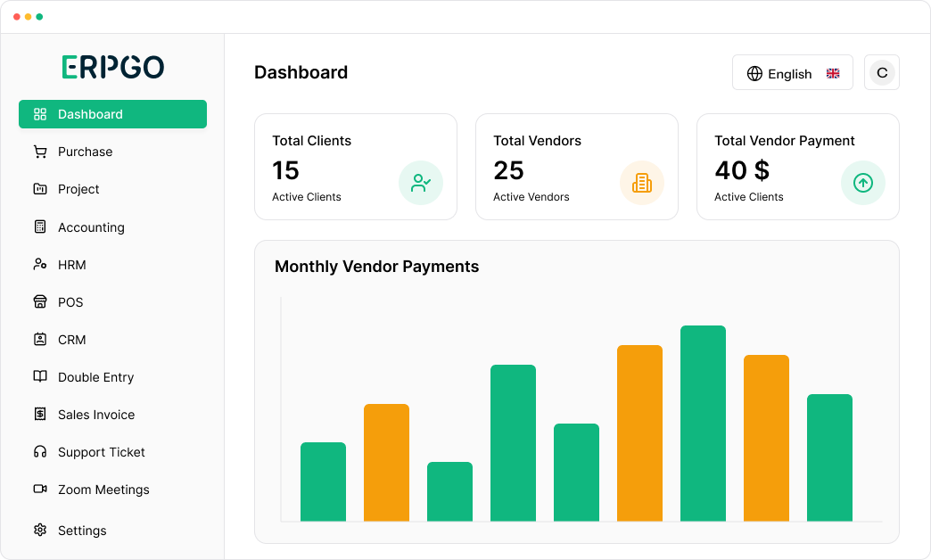Click the 'Active Clients' label under 15

[307, 196]
